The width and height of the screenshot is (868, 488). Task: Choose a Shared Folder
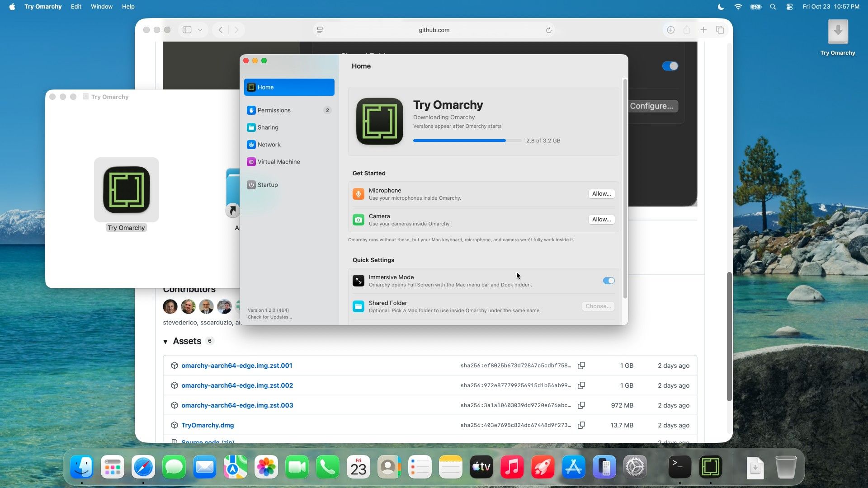[598, 306]
